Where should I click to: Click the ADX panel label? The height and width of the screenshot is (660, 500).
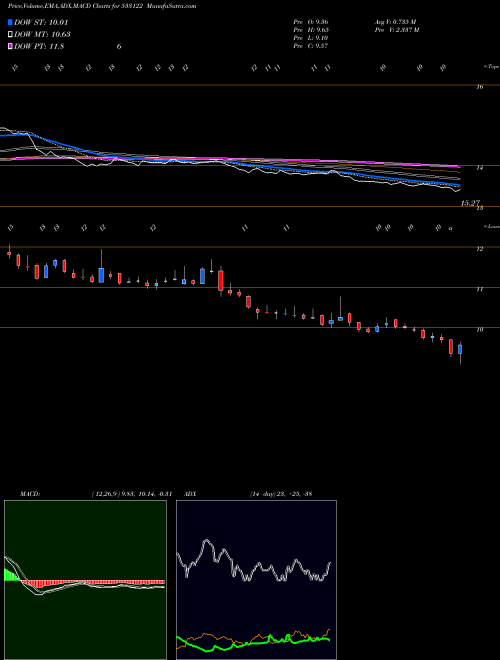click(x=191, y=494)
